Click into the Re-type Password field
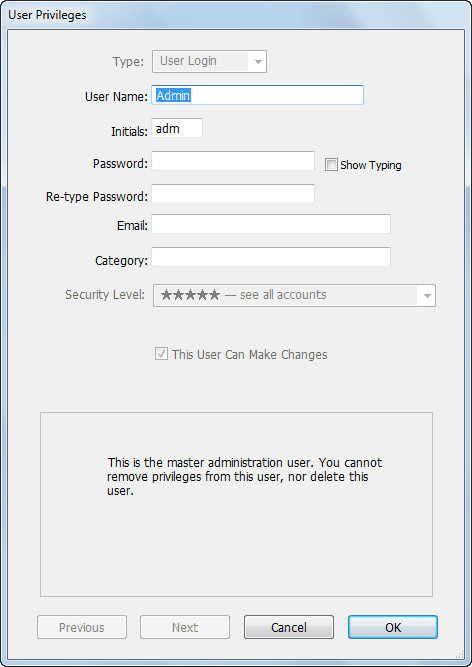 coord(233,194)
